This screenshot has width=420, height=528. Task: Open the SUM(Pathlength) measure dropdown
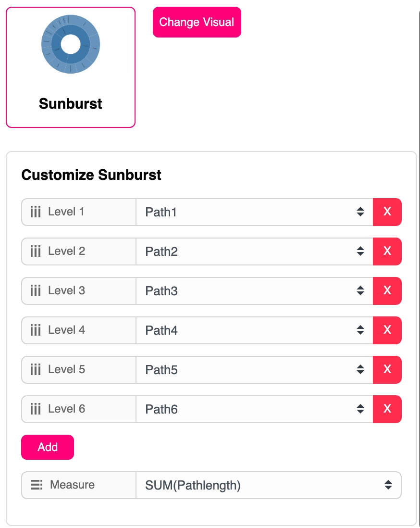(x=268, y=485)
